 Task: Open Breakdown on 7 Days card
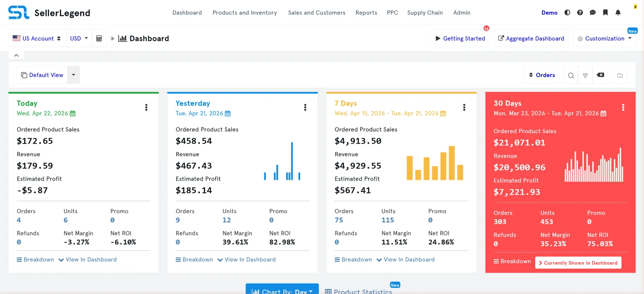tap(353, 260)
